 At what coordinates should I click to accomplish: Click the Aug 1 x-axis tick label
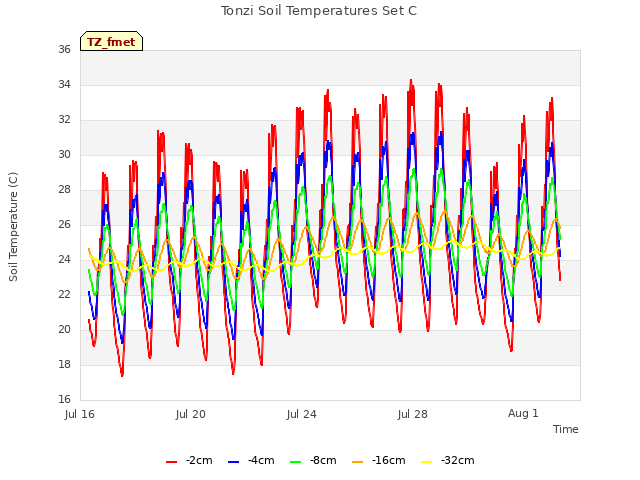(x=523, y=413)
